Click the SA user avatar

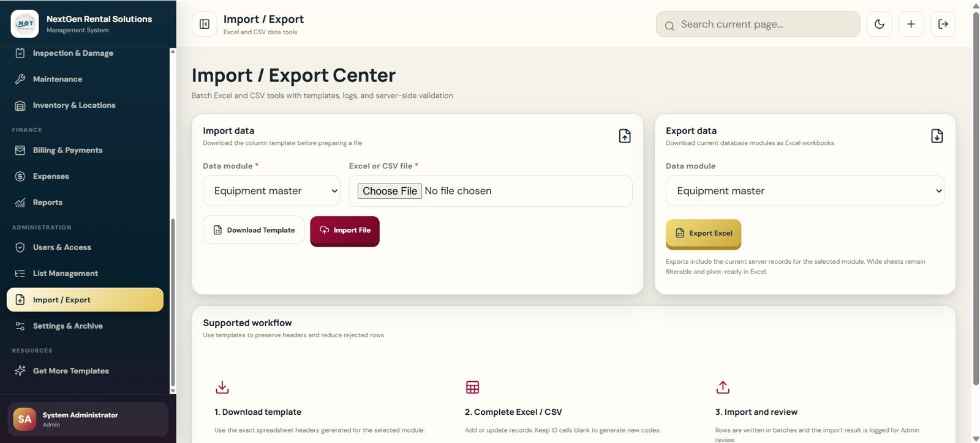pyautogui.click(x=24, y=419)
